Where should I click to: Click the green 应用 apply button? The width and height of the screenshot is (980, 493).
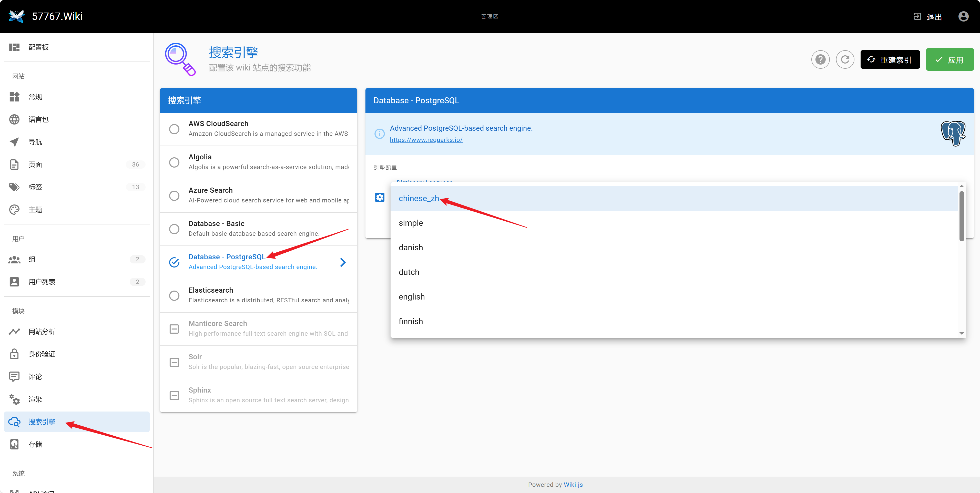[950, 60]
